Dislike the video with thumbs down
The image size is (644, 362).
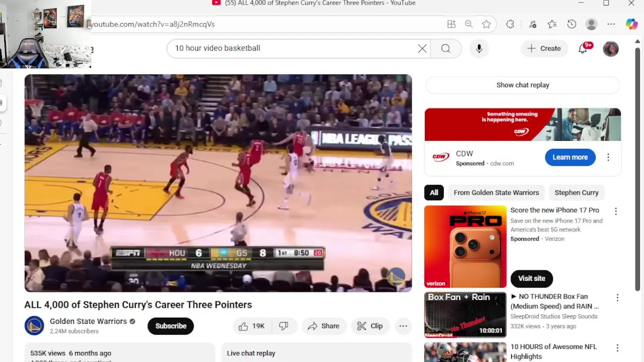[284, 326]
